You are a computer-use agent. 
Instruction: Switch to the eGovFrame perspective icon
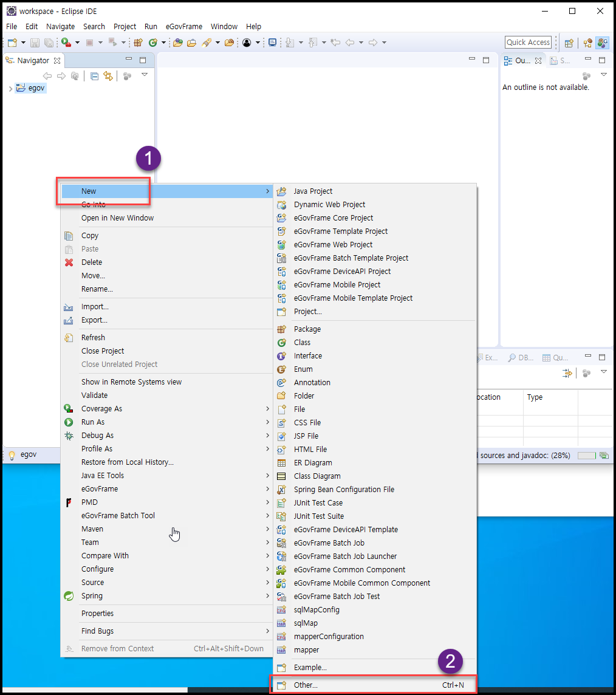602,43
